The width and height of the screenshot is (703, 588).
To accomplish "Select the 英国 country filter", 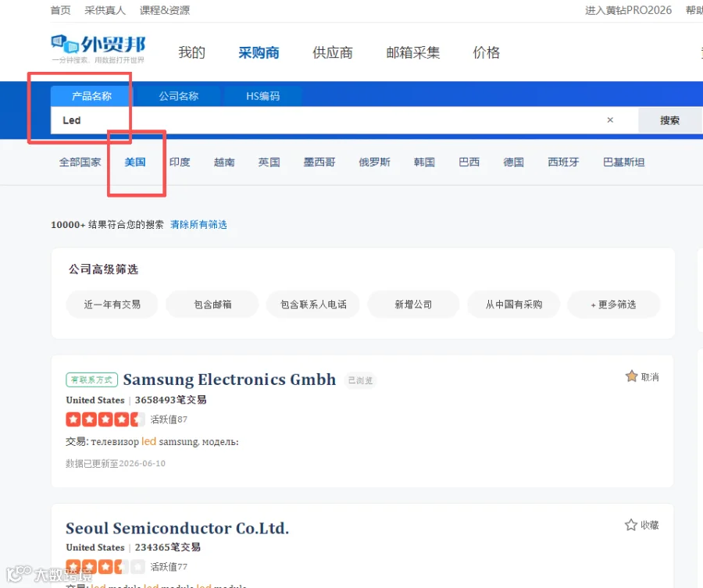I will (269, 162).
